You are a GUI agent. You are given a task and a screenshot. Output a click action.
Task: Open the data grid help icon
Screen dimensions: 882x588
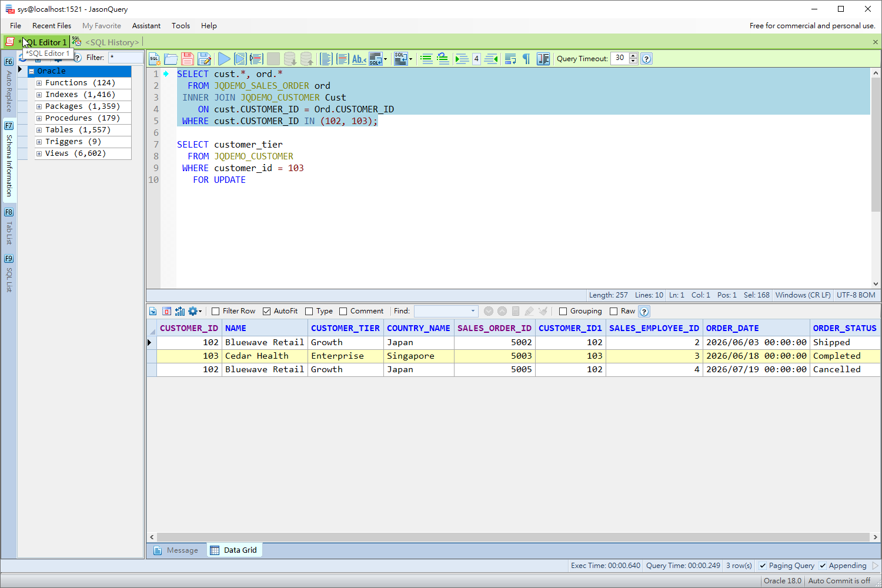(644, 312)
